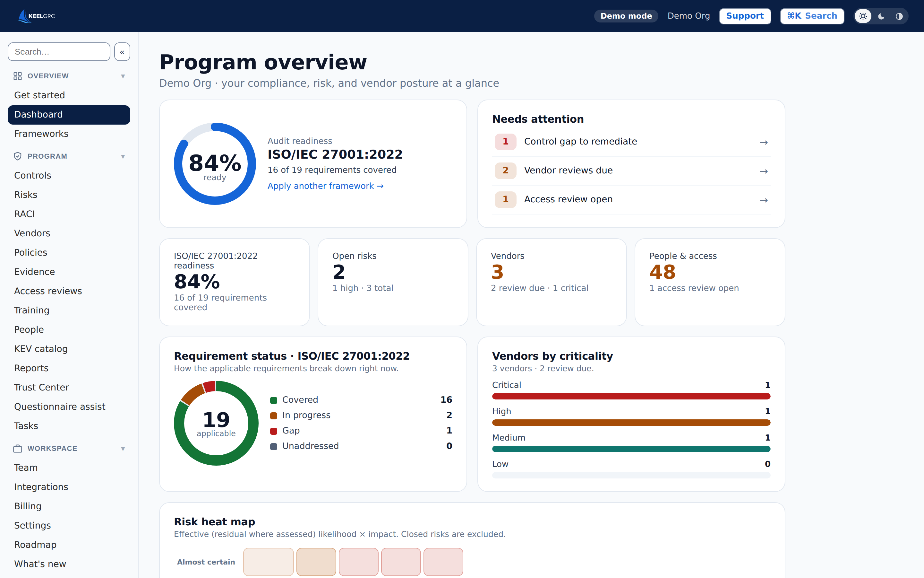Open Access reviews in sidebar
Screen dimensions: 924x578
click(x=69, y=291)
